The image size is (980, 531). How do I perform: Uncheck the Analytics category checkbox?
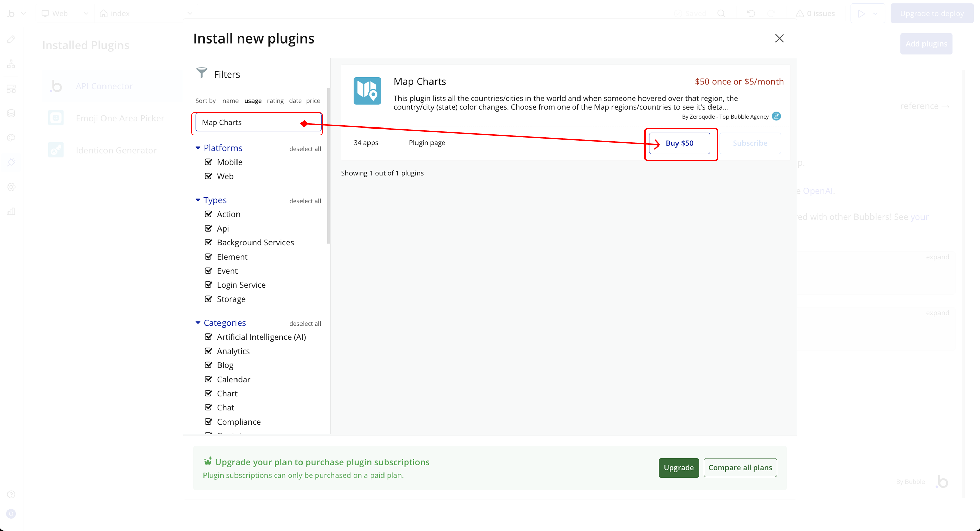tap(208, 351)
